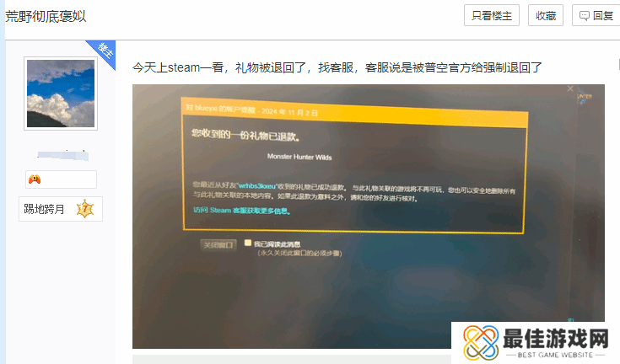Open the poster's sky avatar picture

60,94
